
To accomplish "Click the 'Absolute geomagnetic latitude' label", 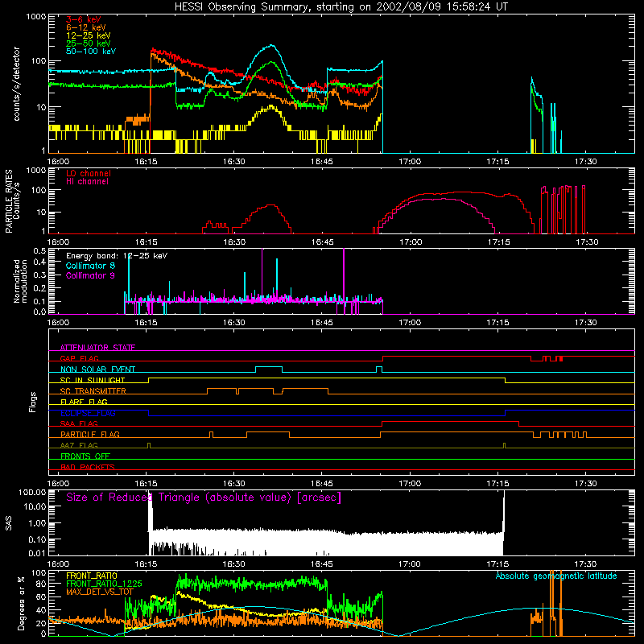I will pyautogui.click(x=556, y=576).
